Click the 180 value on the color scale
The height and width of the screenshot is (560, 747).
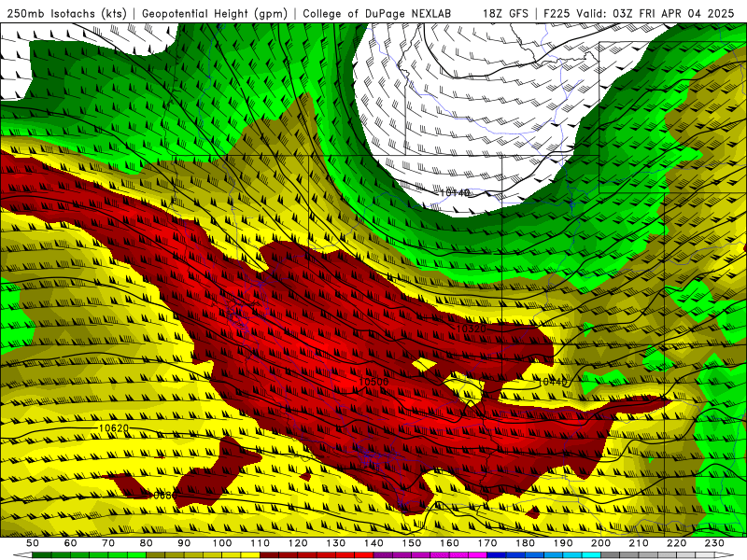[525, 543]
